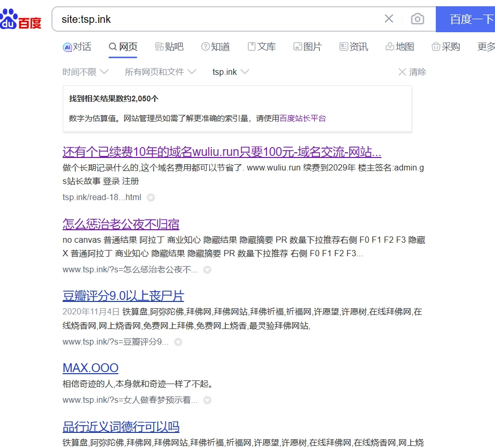495x448 pixels.
Task: Open wuliu.run domain result title
Action: (x=222, y=152)
